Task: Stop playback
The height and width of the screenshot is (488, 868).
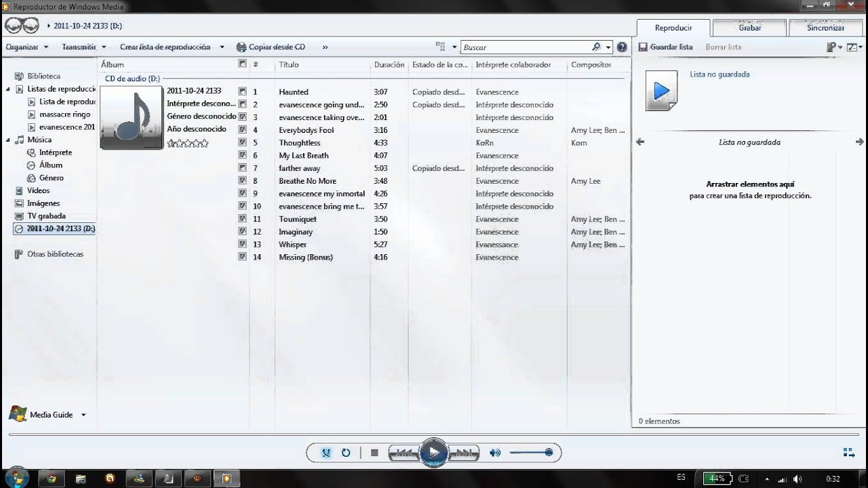Action: (374, 453)
